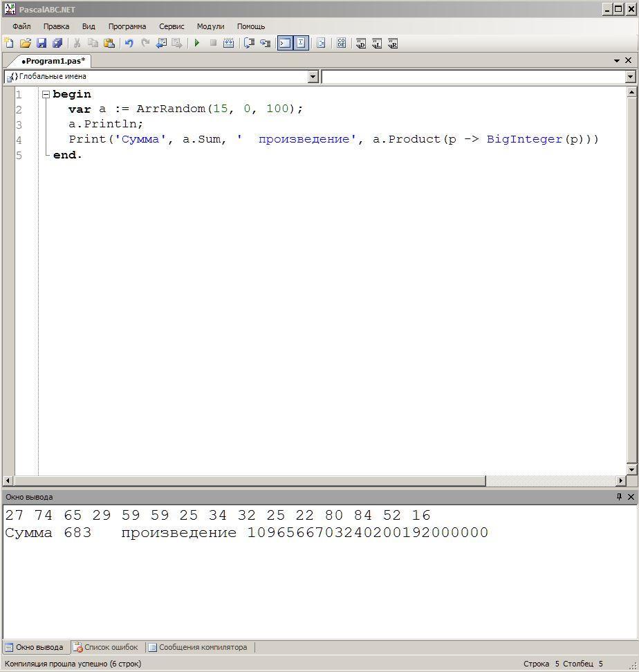Click line number 4 in the gutter

19,140
